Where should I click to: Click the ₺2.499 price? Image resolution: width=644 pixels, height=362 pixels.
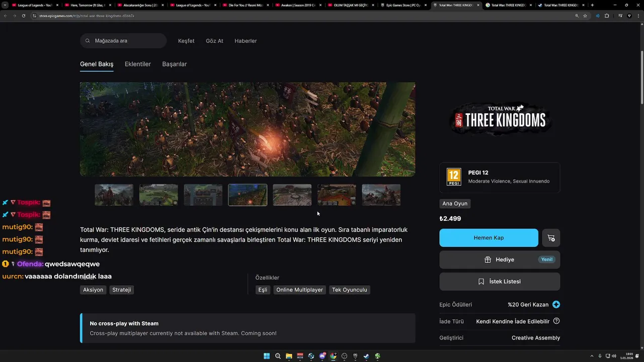(x=450, y=219)
